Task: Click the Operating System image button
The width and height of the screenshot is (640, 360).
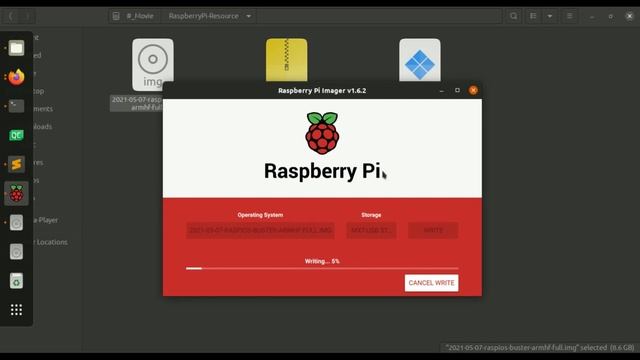Action: 260,230
